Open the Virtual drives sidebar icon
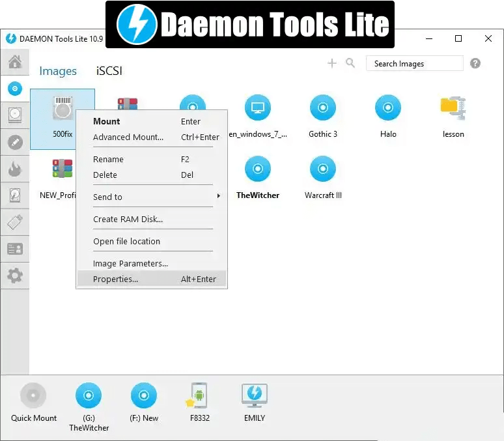The image size is (504, 441). tap(15, 115)
